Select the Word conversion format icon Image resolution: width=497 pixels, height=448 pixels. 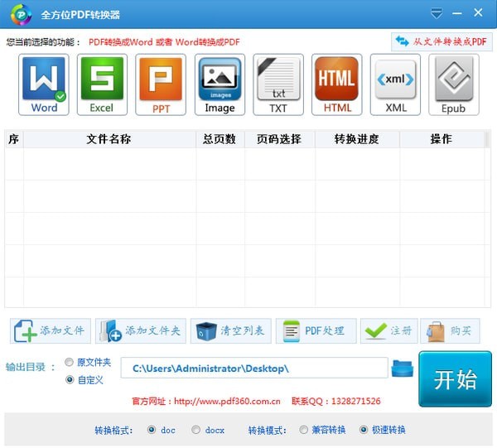pos(44,84)
